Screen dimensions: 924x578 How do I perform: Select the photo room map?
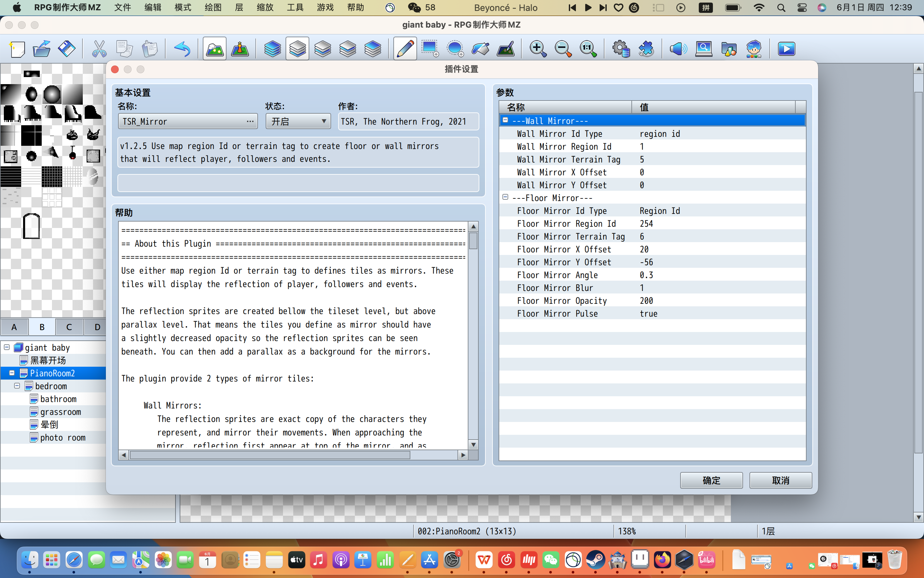(x=63, y=438)
